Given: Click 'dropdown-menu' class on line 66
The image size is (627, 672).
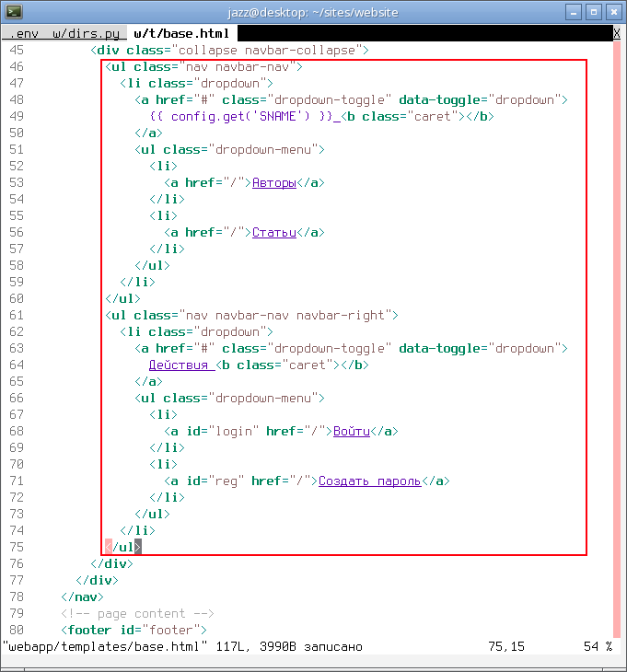Looking at the screenshot, I should point(263,399).
